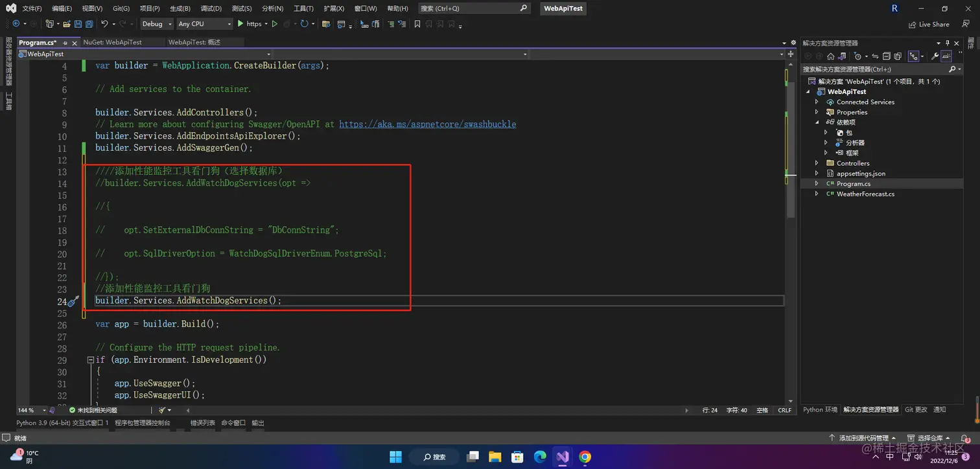Start without debugging via outlined play icon
Image resolution: width=980 pixels, height=469 pixels.
[275, 24]
